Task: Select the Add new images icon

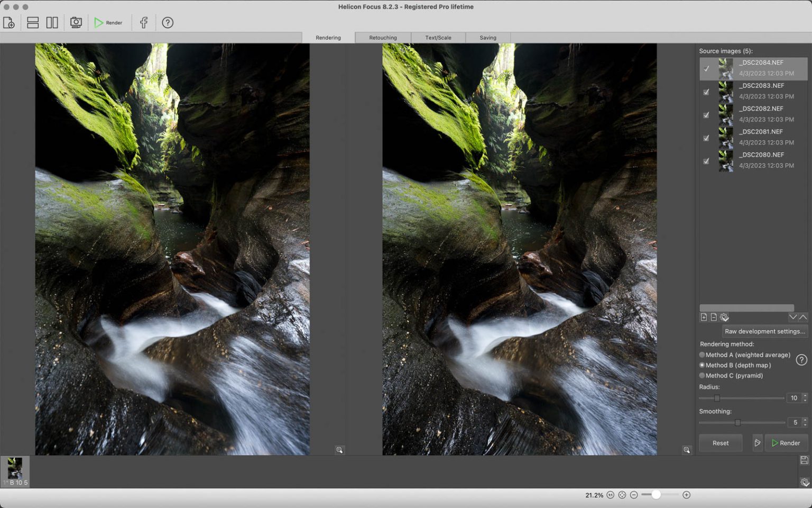Action: pos(10,22)
